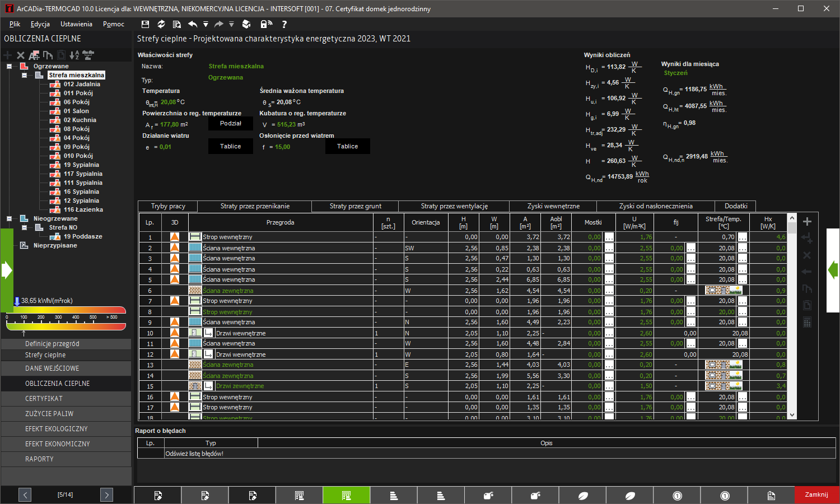Click the 3D triangle icon in row 9

click(x=175, y=322)
